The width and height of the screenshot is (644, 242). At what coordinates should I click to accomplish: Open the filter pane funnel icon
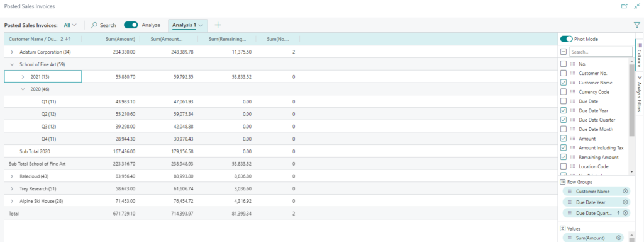637,25
